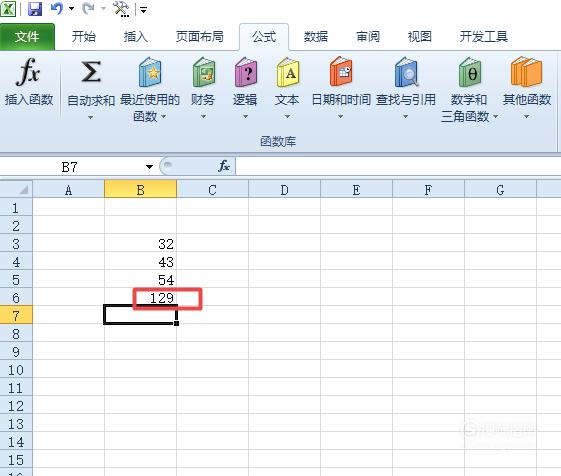Open the Financial (财务) functions icon
Image resolution: width=561 pixels, height=476 pixels.
(x=204, y=73)
